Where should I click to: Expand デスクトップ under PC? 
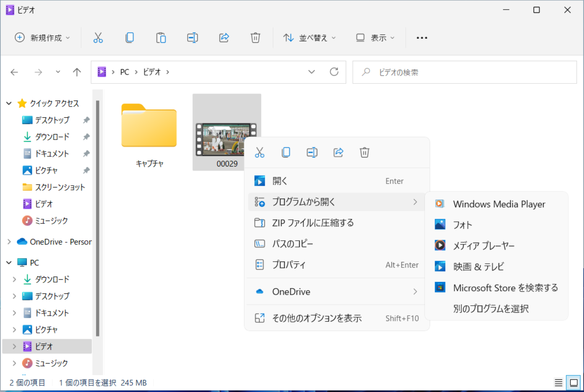(14, 296)
